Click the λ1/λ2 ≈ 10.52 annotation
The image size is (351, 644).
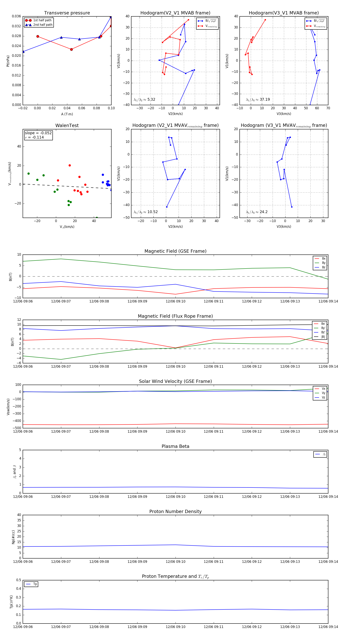[x=146, y=212]
